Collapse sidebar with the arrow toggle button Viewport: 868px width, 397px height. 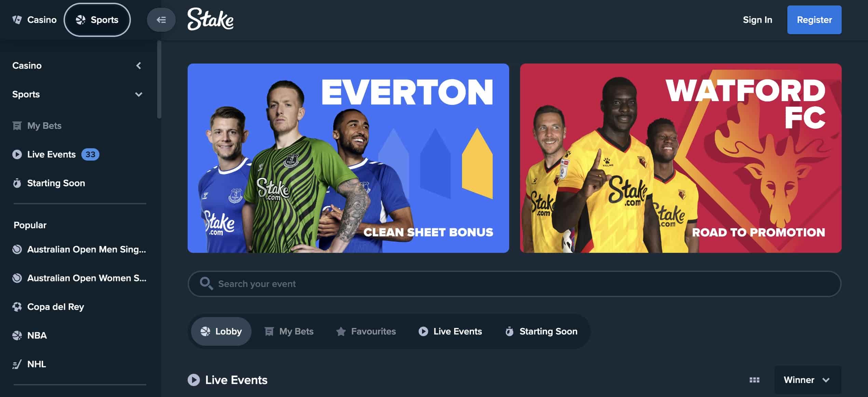pos(161,20)
